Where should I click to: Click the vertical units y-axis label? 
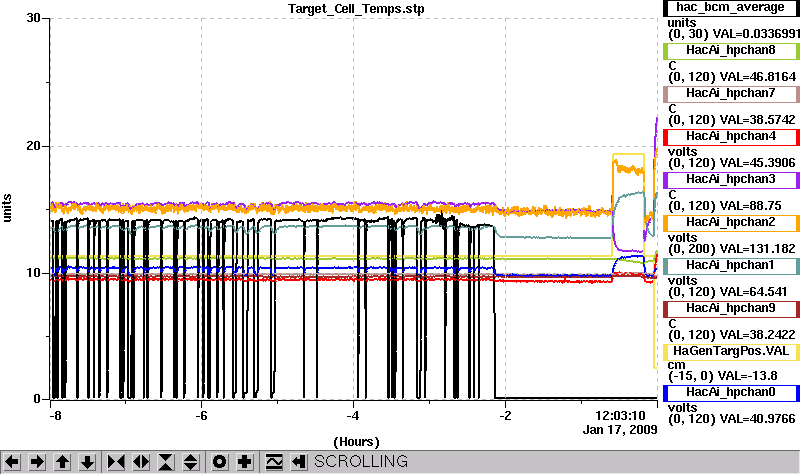(x=7, y=208)
